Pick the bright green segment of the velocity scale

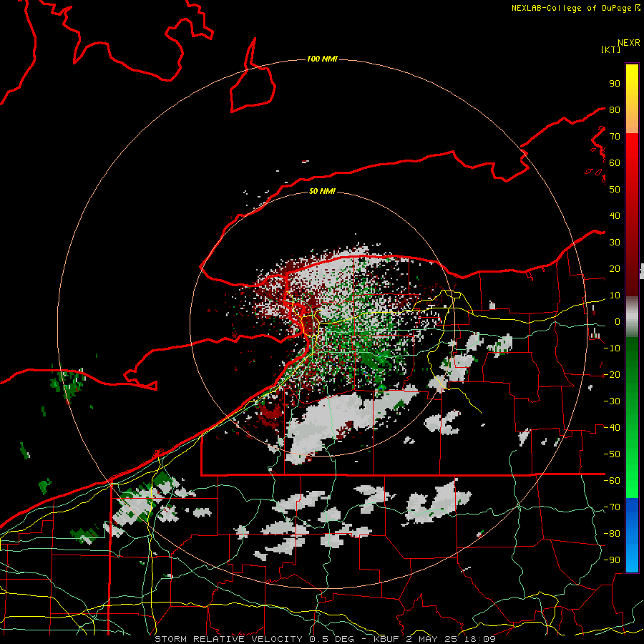pyautogui.click(x=632, y=417)
